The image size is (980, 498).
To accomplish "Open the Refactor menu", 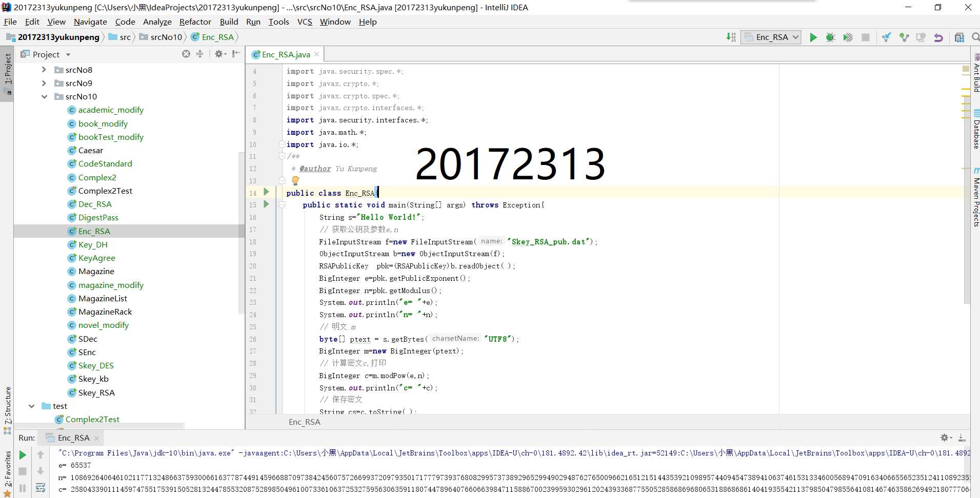I will click(195, 22).
